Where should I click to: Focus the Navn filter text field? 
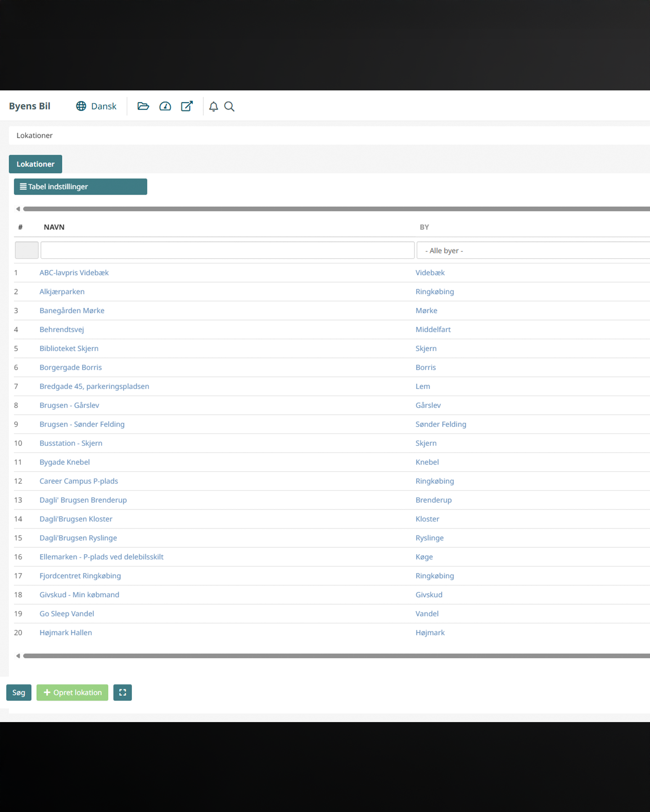coord(227,250)
